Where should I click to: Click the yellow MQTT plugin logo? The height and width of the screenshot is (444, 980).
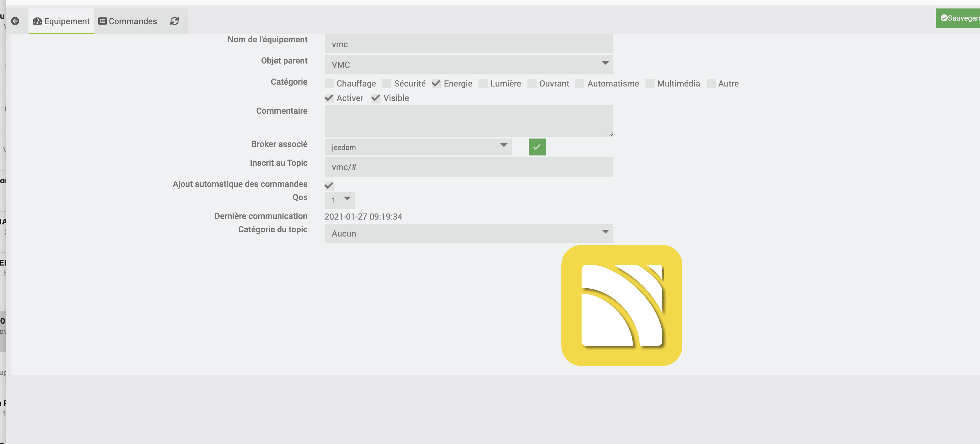click(622, 305)
